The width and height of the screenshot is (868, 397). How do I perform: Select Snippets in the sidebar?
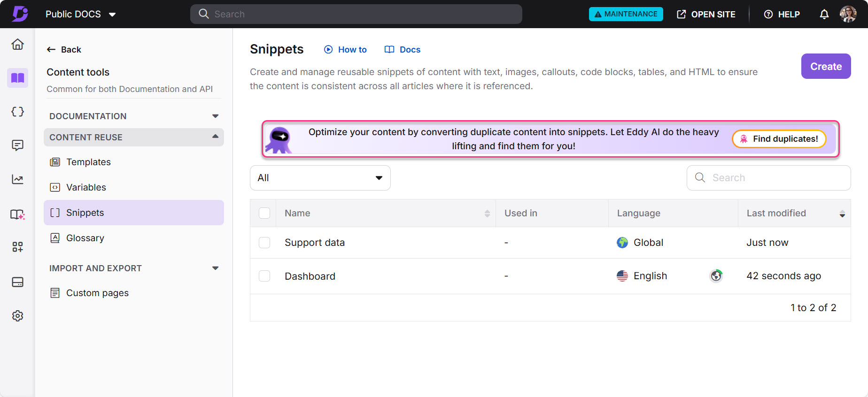[134, 213]
